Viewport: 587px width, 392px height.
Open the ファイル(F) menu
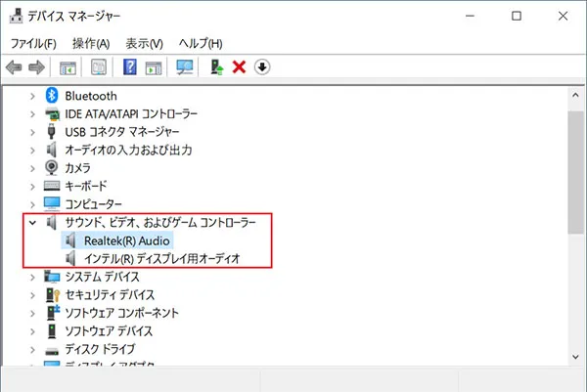click(33, 43)
